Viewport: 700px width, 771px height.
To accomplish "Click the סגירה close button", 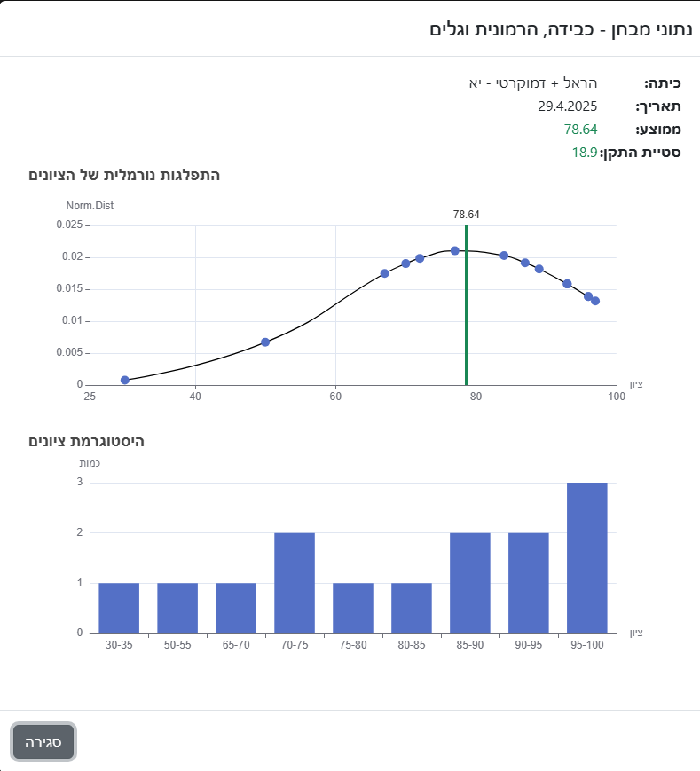I will pos(43,742).
